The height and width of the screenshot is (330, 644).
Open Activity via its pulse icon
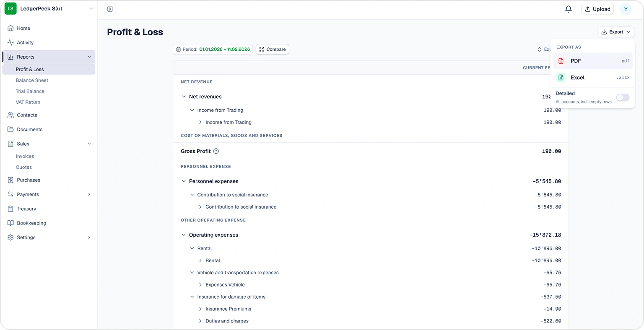tap(10, 42)
